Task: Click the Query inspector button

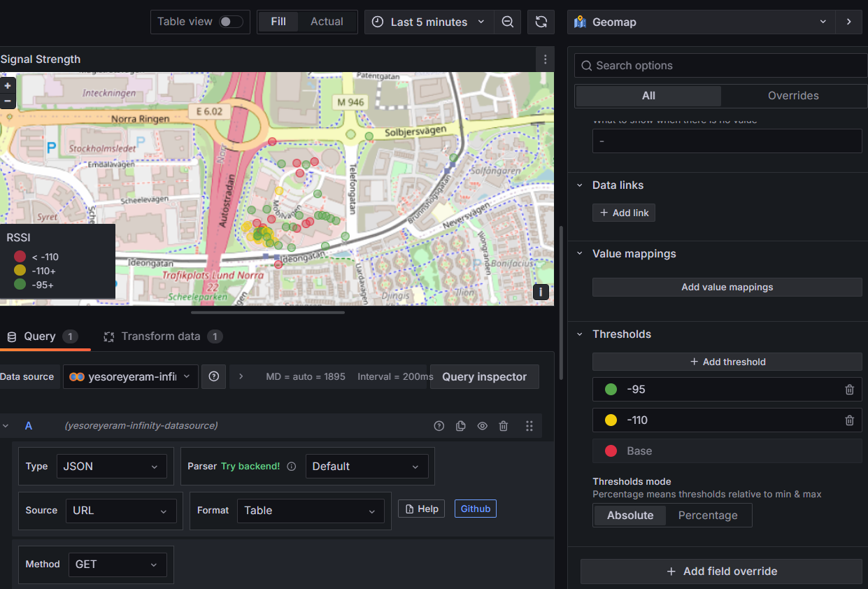Action: click(x=484, y=376)
